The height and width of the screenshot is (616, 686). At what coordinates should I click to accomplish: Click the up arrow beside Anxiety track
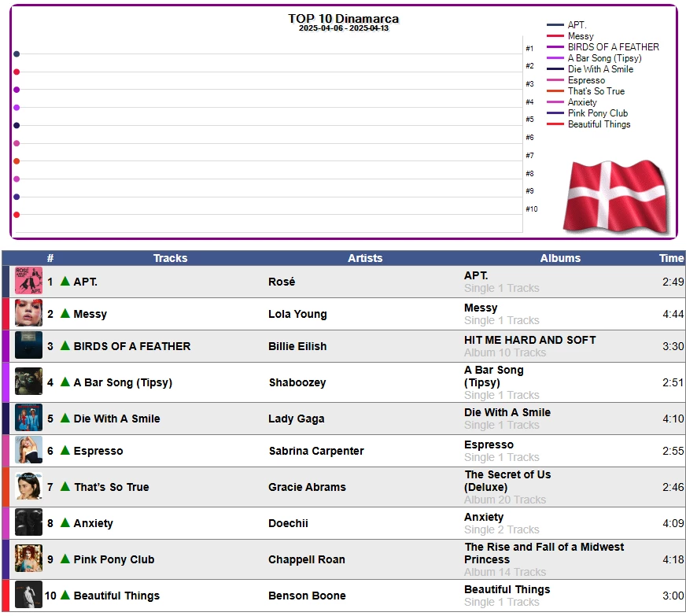pos(65,522)
